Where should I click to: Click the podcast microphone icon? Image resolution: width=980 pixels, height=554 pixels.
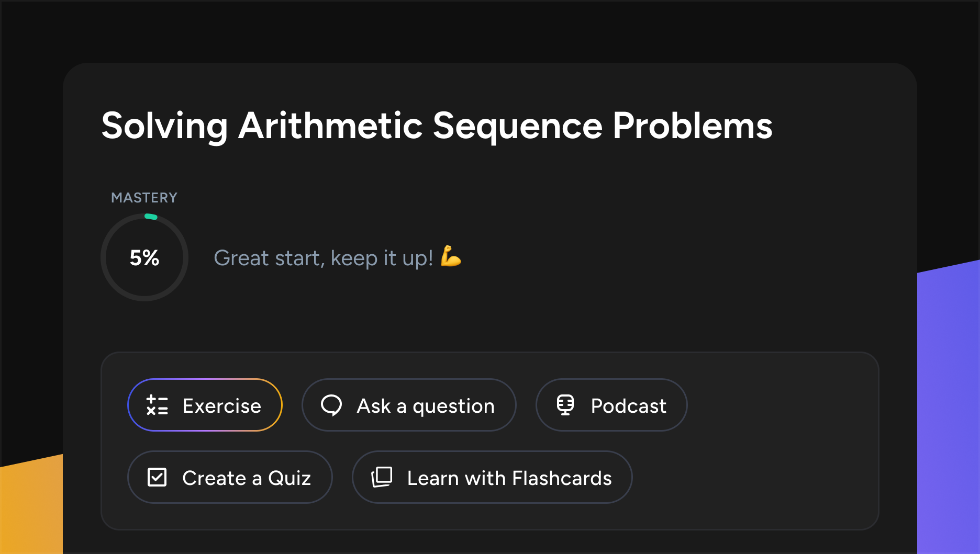click(565, 405)
